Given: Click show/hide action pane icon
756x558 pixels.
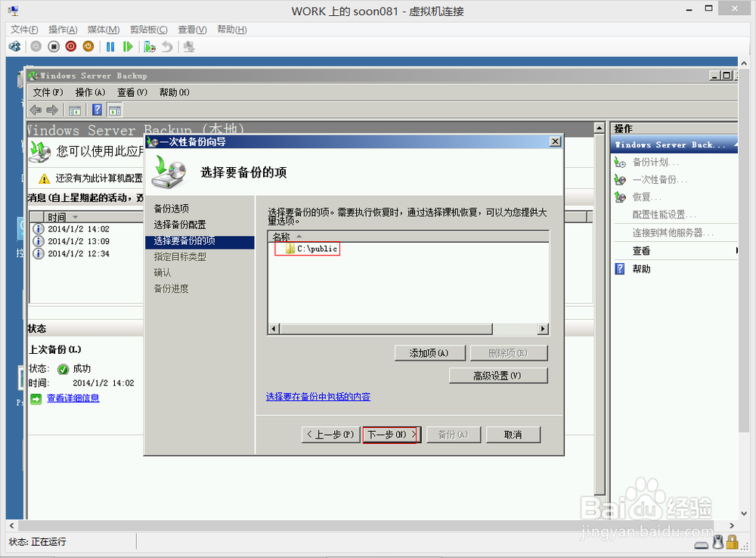Looking at the screenshot, I should point(115,110).
